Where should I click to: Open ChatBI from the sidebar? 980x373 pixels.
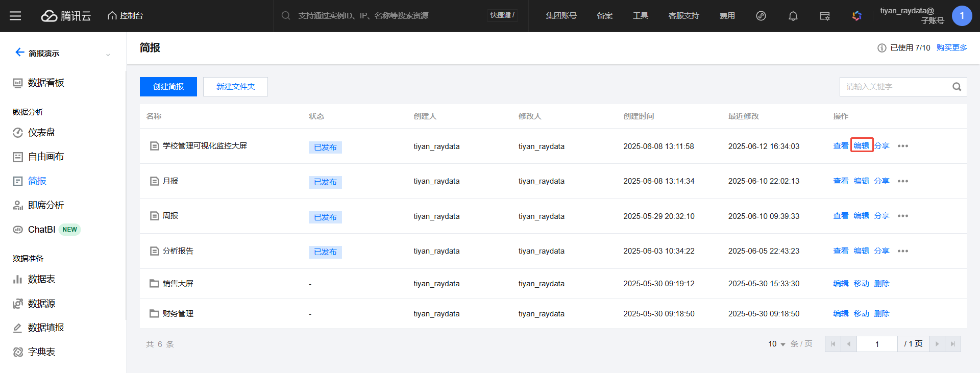coord(41,230)
